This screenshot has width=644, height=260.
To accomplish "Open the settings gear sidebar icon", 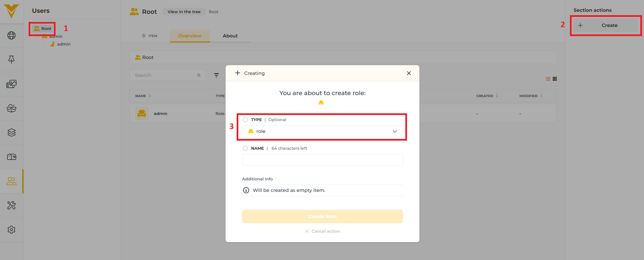I will [11, 230].
